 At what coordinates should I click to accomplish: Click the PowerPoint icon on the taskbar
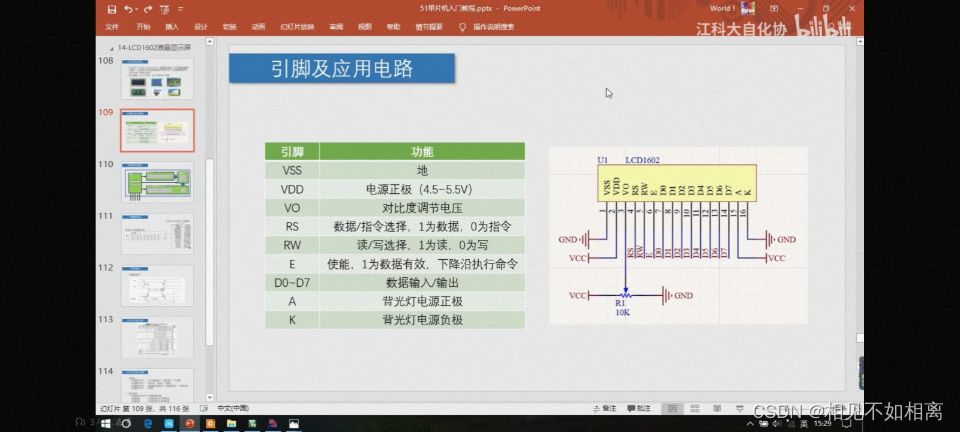point(189,423)
